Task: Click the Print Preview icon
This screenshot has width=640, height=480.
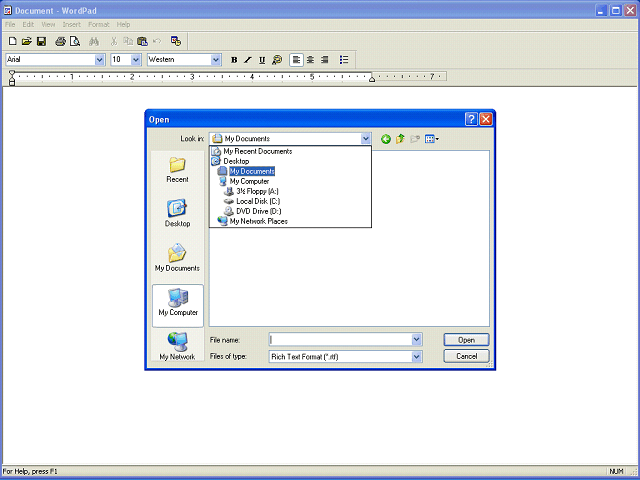Action: pyautogui.click(x=75, y=41)
